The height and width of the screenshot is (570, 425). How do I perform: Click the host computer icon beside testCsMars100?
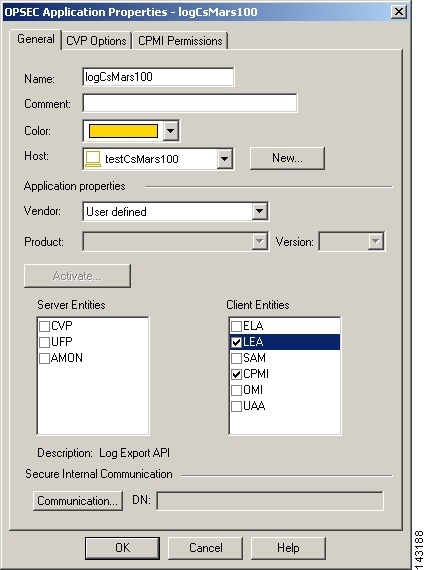coord(93,159)
